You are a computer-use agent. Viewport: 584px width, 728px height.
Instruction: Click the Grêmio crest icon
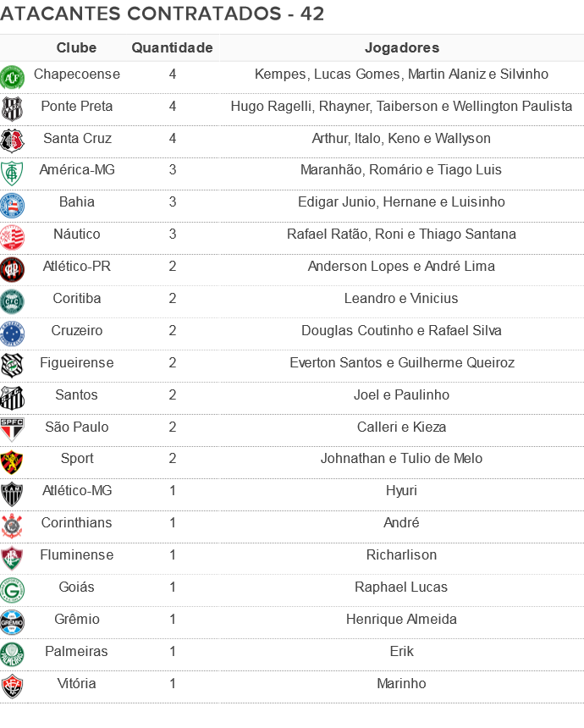coord(12,622)
